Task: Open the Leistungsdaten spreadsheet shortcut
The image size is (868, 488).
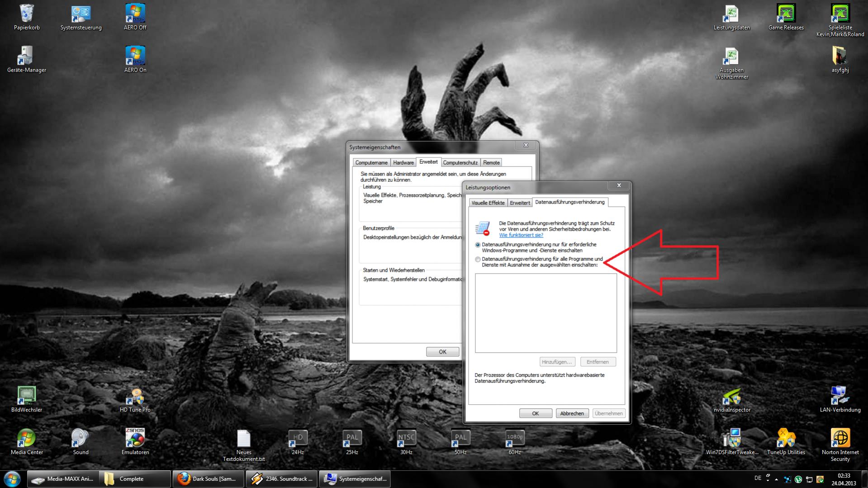Action: [x=731, y=17]
